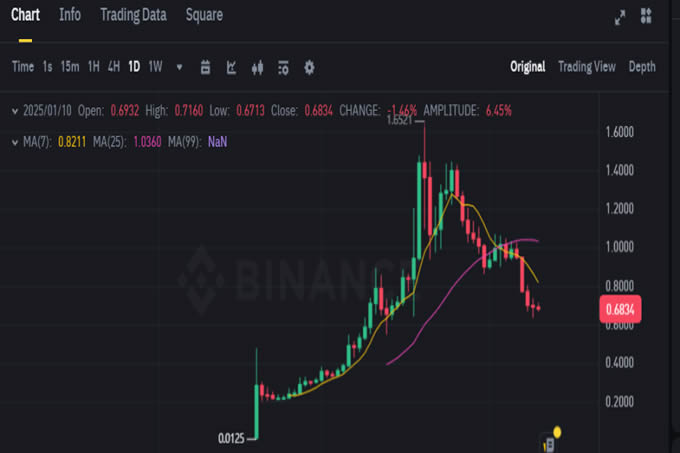
Task: Open chart settings gear icon
Action: (x=309, y=67)
